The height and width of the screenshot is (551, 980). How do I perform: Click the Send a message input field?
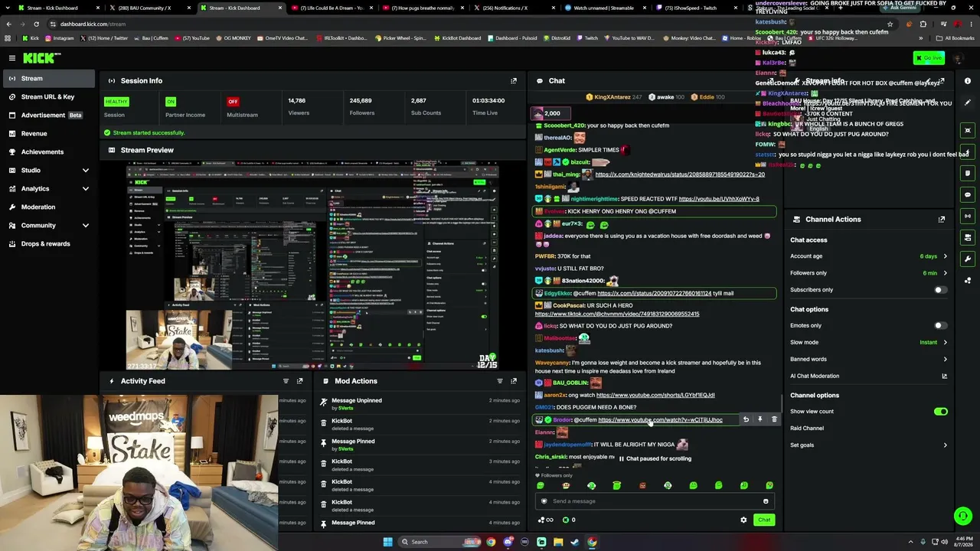point(655,501)
